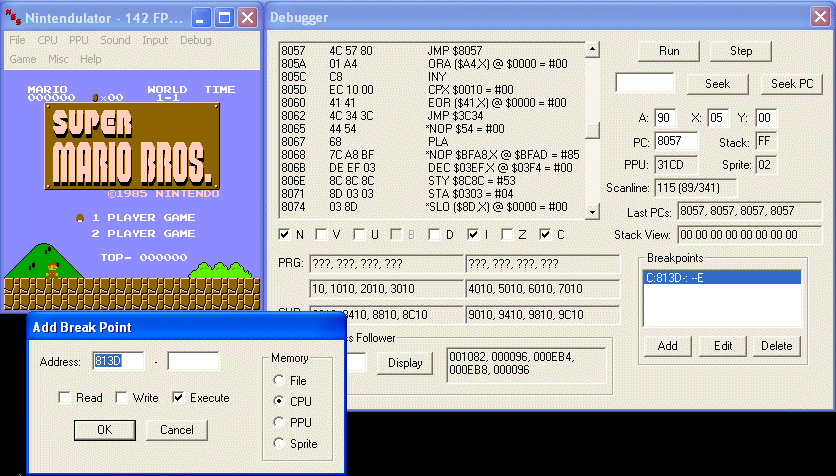This screenshot has width=836, height=476.
Task: Click the Last PCs field
Action: pos(750,211)
